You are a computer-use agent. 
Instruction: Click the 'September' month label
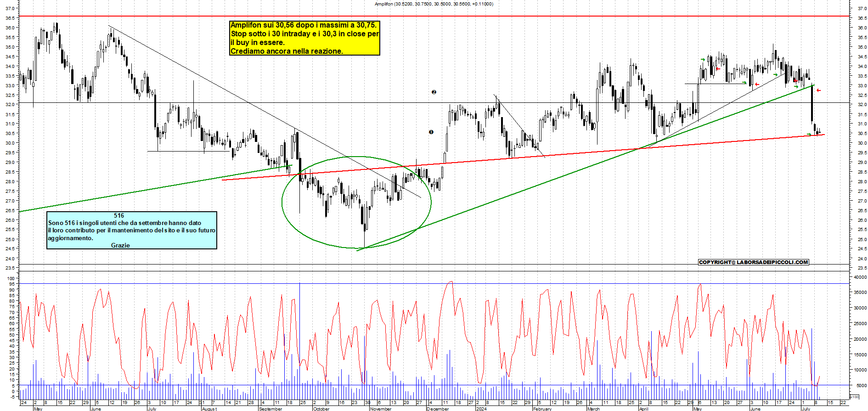click(271, 409)
